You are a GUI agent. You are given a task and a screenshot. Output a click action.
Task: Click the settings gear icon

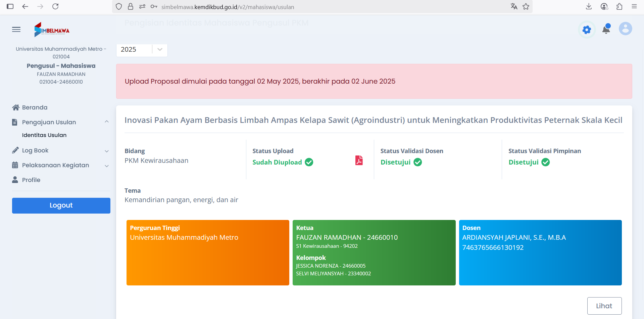point(587,30)
